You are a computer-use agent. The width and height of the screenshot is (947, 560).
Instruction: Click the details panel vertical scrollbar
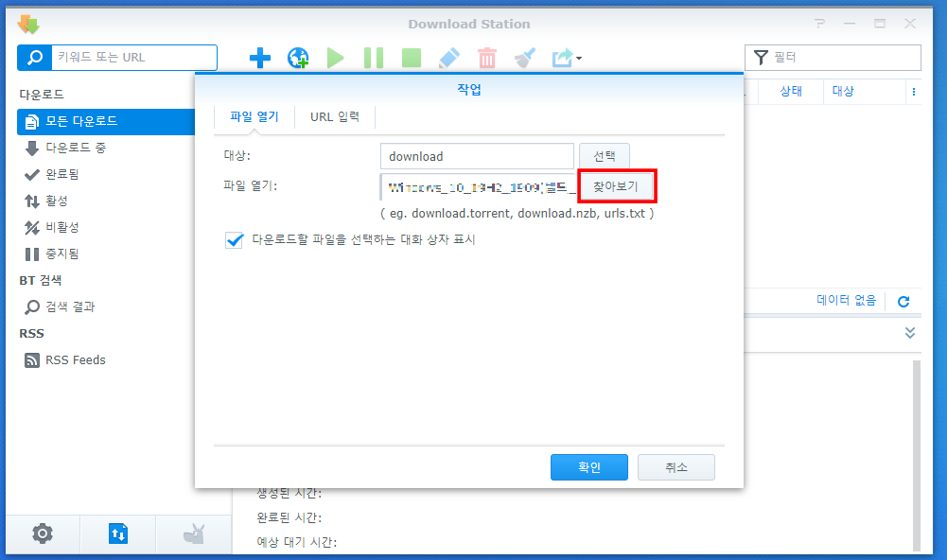pos(916,455)
